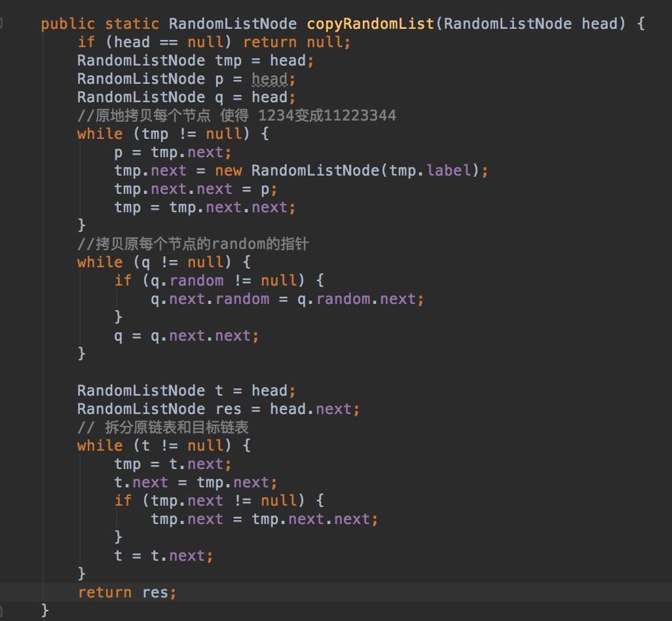Click the line 'RandomListNode t = head;'
672x621 pixels.
[187, 391]
